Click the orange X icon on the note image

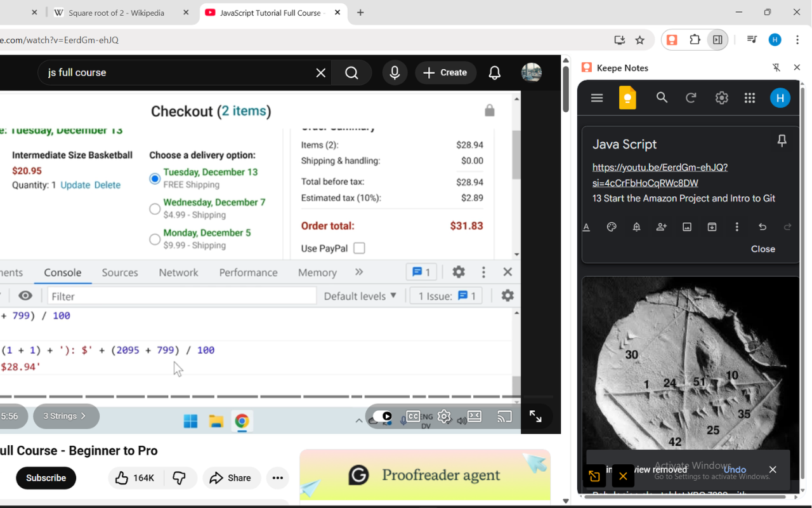623,476
